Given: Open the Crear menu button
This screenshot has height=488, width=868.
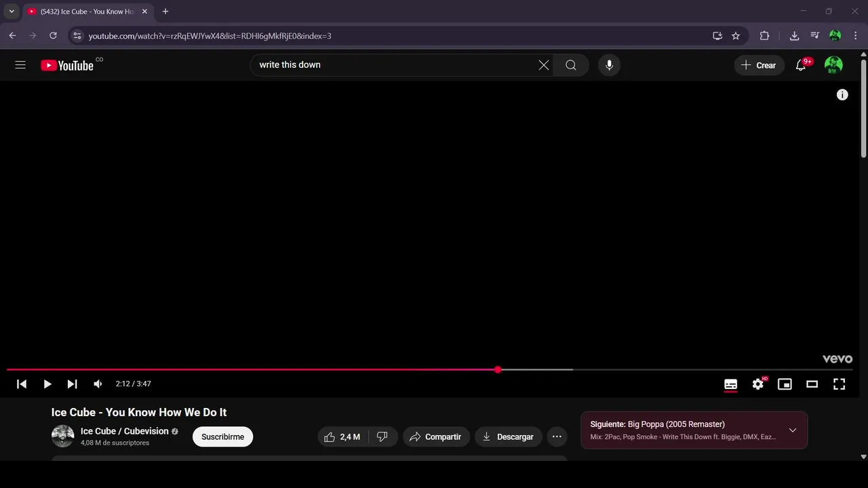Looking at the screenshot, I should [x=759, y=65].
